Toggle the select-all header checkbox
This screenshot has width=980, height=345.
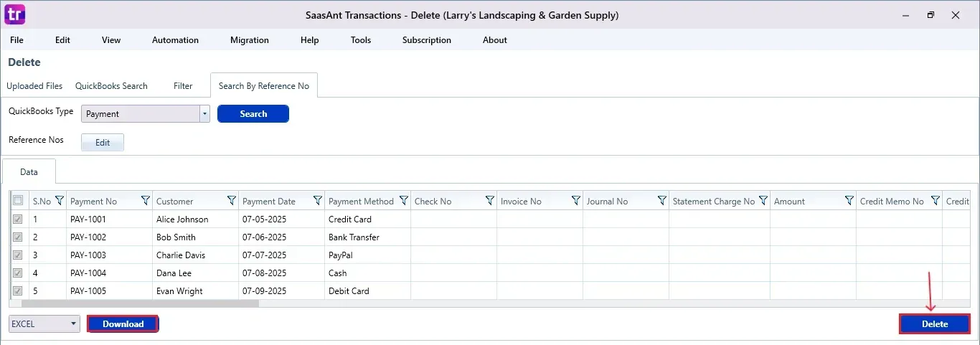(18, 201)
